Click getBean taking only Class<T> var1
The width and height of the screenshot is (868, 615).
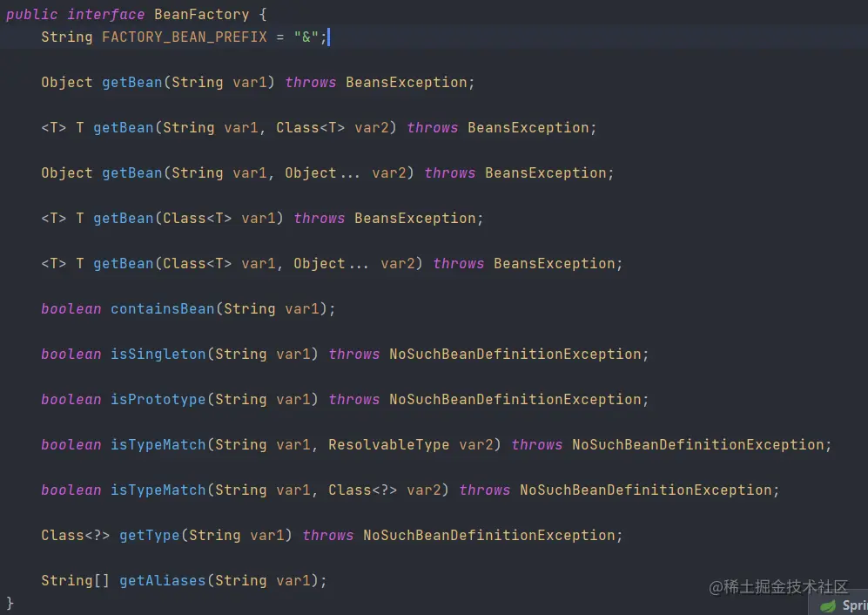click(x=124, y=219)
